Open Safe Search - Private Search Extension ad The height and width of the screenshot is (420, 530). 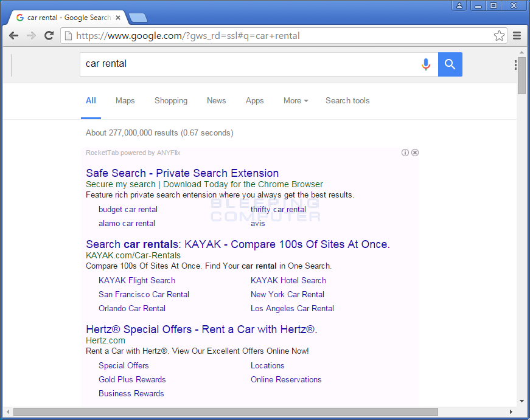pos(182,173)
